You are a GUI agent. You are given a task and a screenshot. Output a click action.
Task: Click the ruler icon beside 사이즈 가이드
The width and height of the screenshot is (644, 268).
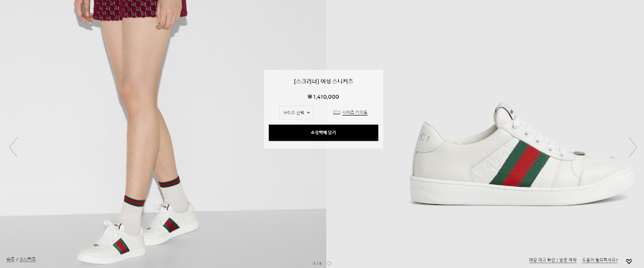pyautogui.click(x=336, y=113)
